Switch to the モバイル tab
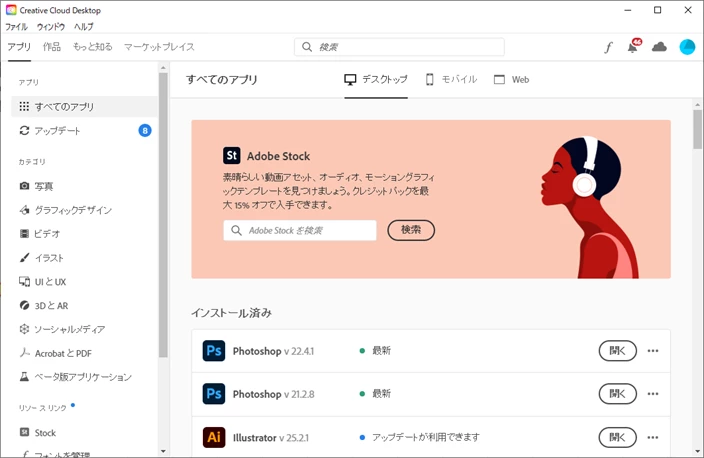Screen dimensions: 704x458 [x=451, y=79]
